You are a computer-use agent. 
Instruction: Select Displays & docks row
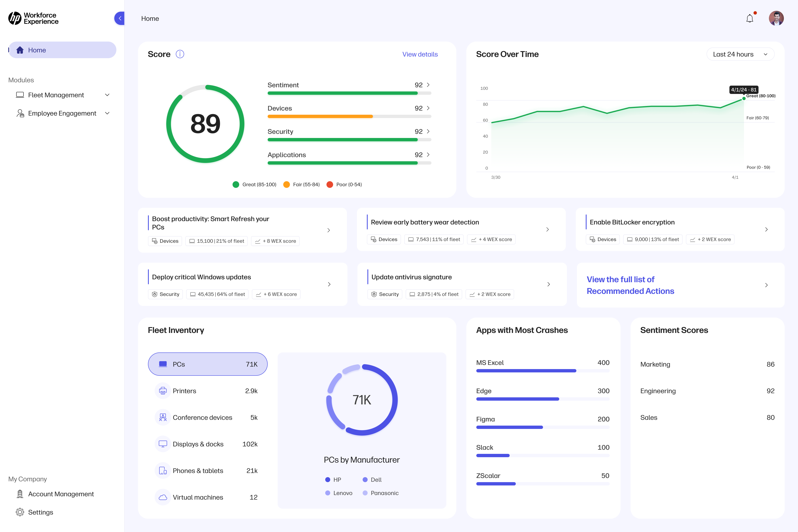pyautogui.click(x=208, y=444)
